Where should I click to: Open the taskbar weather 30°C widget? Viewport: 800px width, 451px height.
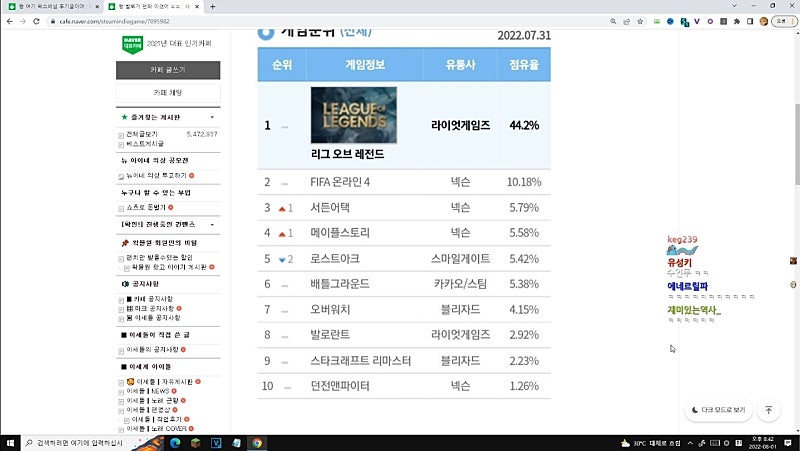click(x=651, y=443)
